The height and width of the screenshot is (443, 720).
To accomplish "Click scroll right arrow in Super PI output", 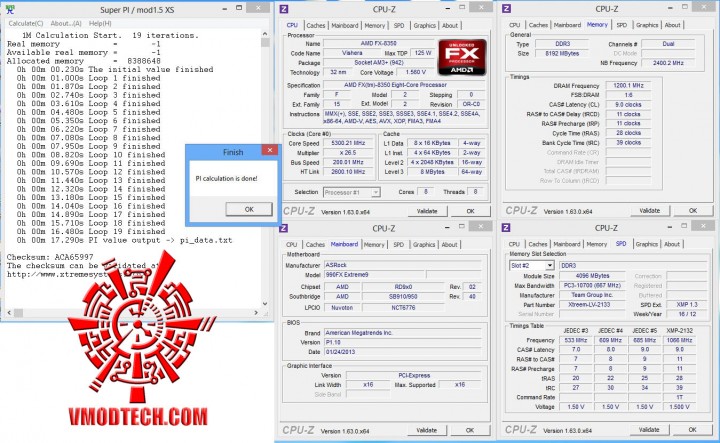I will point(256,313).
